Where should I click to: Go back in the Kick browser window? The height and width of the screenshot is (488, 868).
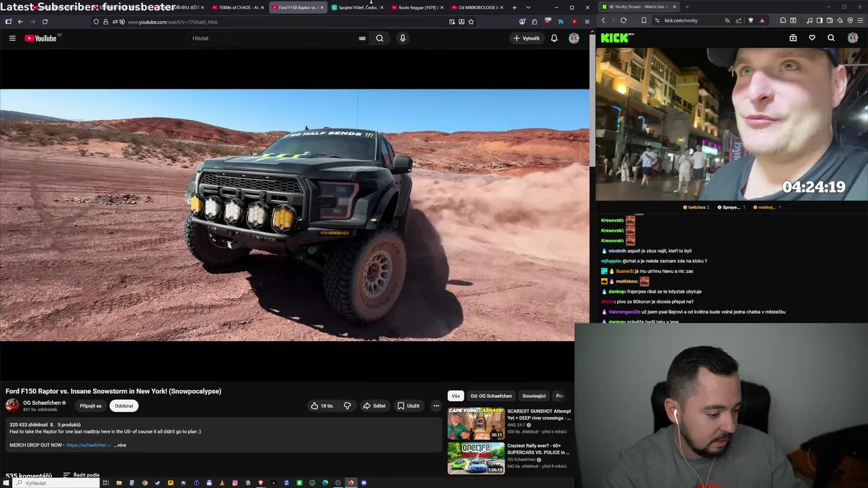[x=604, y=20]
